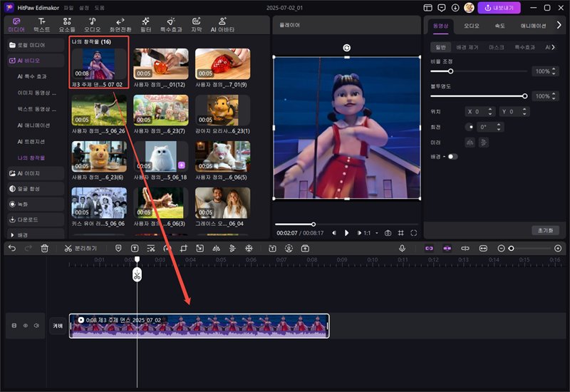Viewport: 570px width, 392px height.
Task: Switch to 텍스트 text tab
Action: click(x=42, y=25)
